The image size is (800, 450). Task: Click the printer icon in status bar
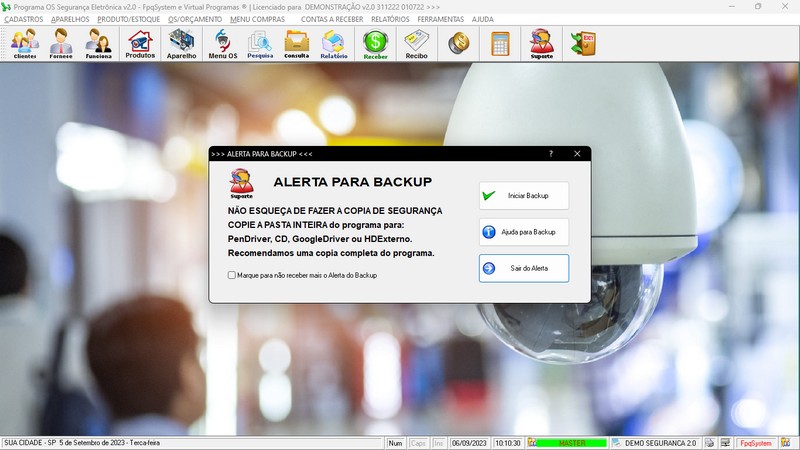(709, 443)
